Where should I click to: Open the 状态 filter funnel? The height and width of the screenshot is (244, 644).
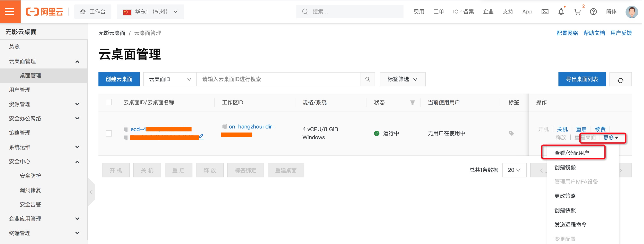[x=412, y=102]
